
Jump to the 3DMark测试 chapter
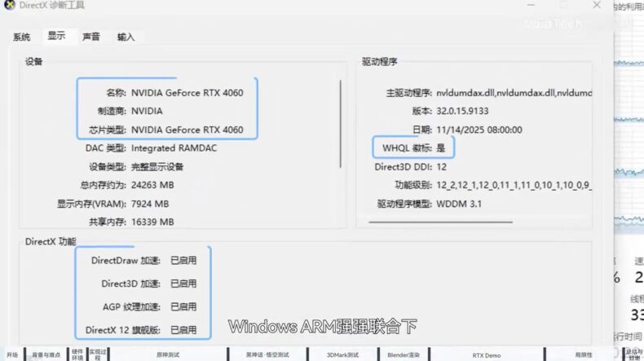pyautogui.click(x=342, y=354)
